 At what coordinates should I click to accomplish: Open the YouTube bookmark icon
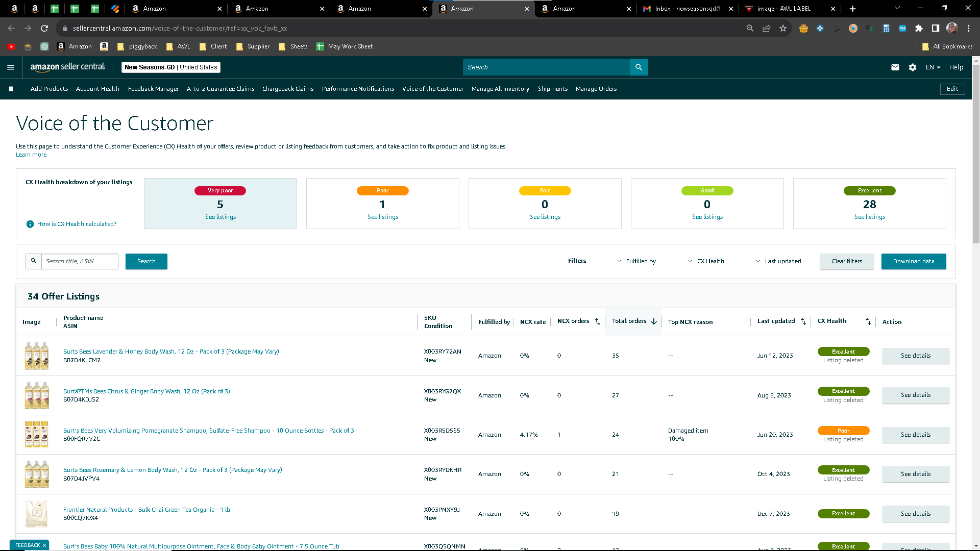(x=11, y=46)
